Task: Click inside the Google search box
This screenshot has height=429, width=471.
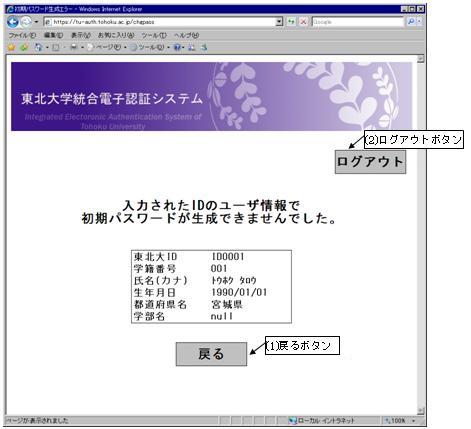Action: coord(358,22)
